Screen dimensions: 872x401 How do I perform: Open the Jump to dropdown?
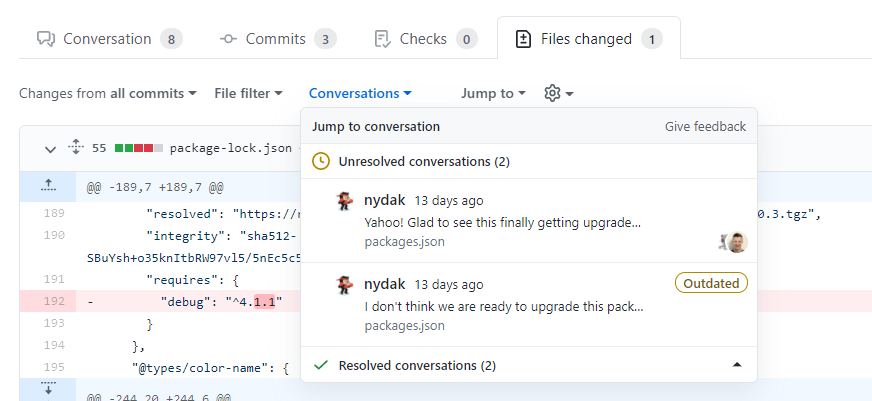(x=493, y=93)
